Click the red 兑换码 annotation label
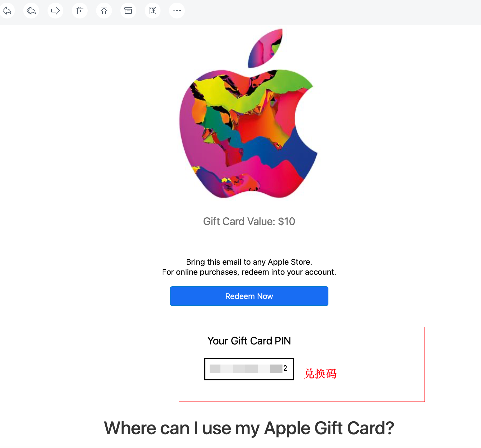 click(x=320, y=374)
